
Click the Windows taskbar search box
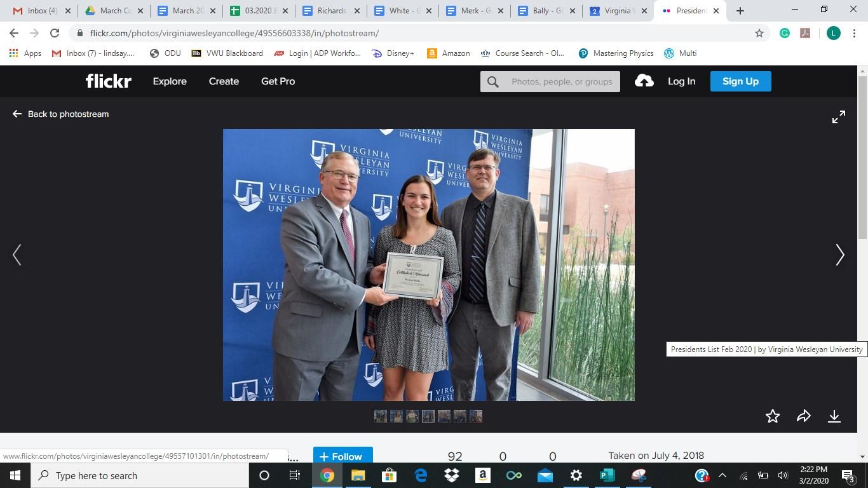[x=140, y=475]
